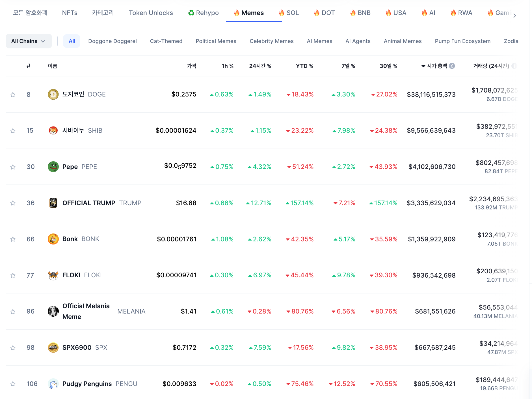Screen dimensions: 532x399
Task: Click the Official Melania Meme logo
Action: 53,311
